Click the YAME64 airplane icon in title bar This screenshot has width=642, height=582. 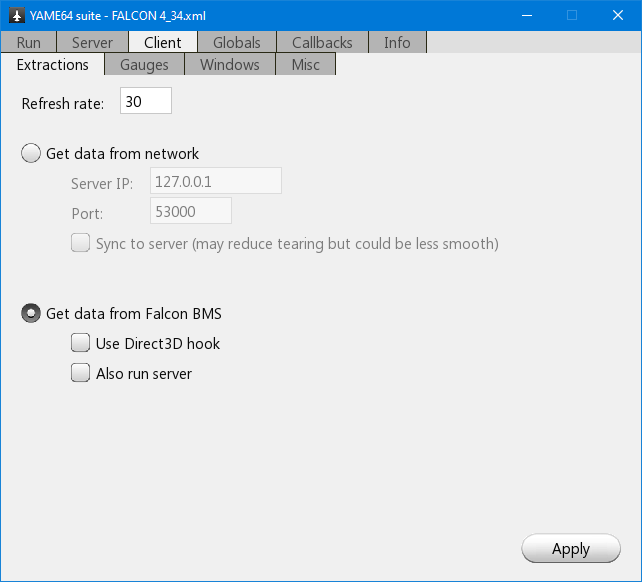point(17,16)
